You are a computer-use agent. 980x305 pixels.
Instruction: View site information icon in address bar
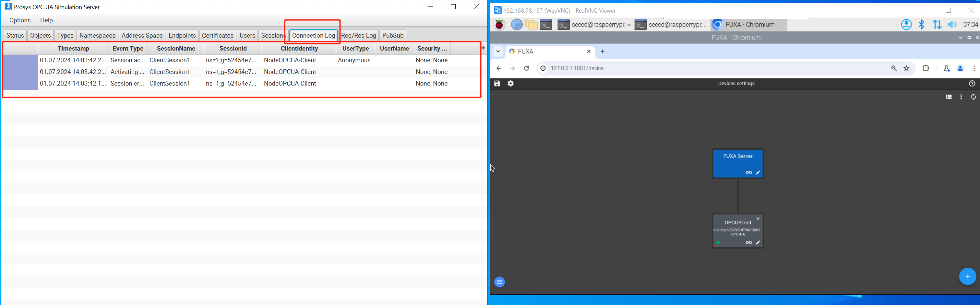click(543, 68)
